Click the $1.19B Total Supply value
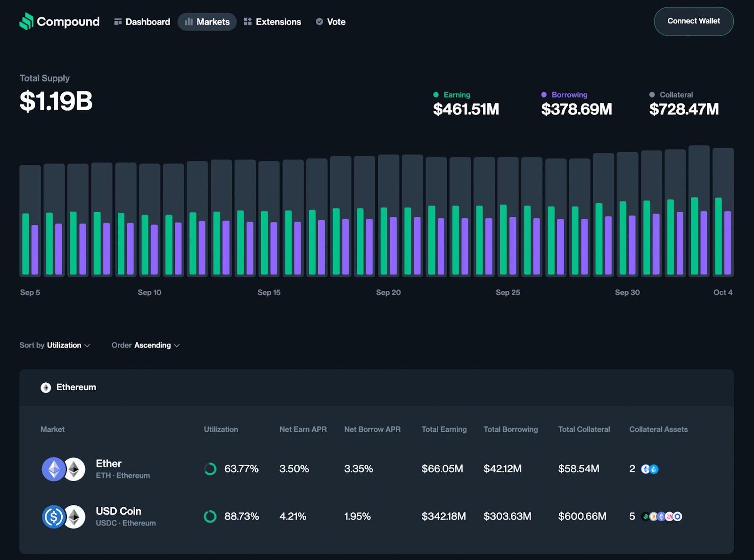 tap(56, 101)
